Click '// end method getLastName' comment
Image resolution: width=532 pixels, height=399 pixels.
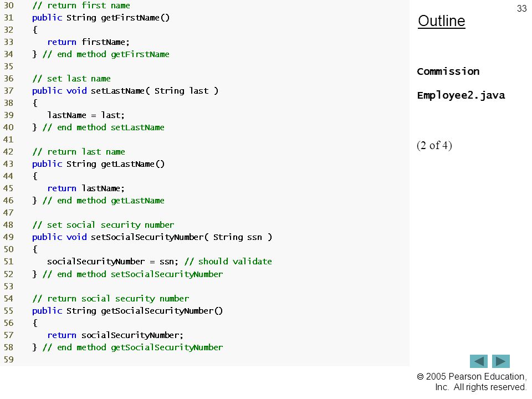pyautogui.click(x=104, y=201)
